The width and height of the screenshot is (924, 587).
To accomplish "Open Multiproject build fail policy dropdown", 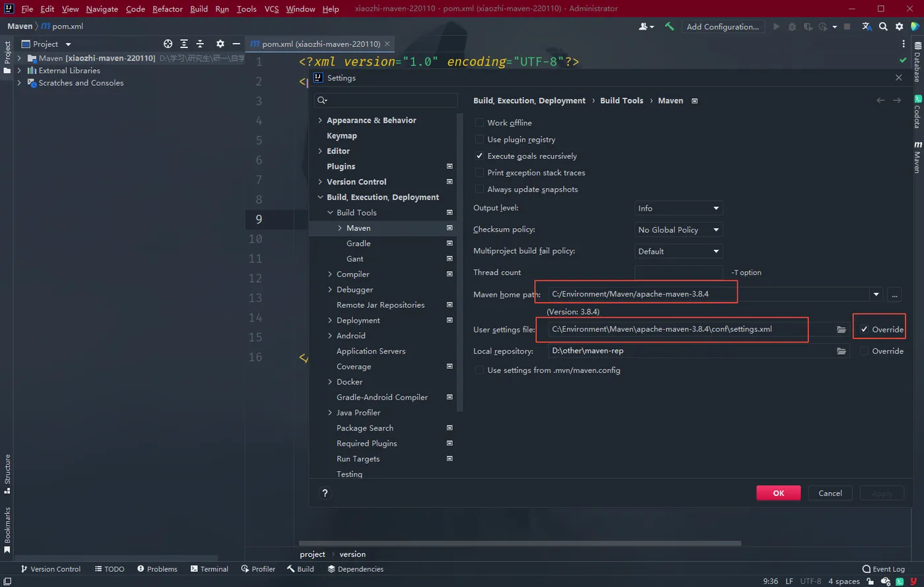I will click(x=678, y=251).
